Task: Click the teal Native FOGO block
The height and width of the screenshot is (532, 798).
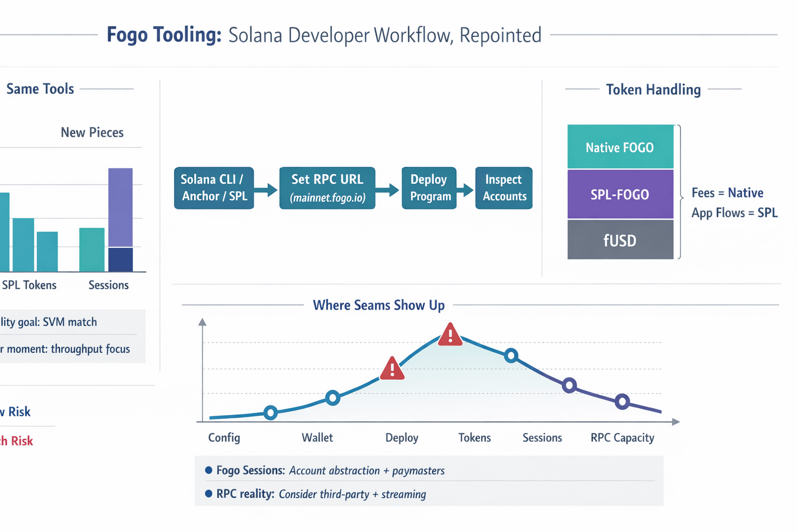Action: pos(620,147)
